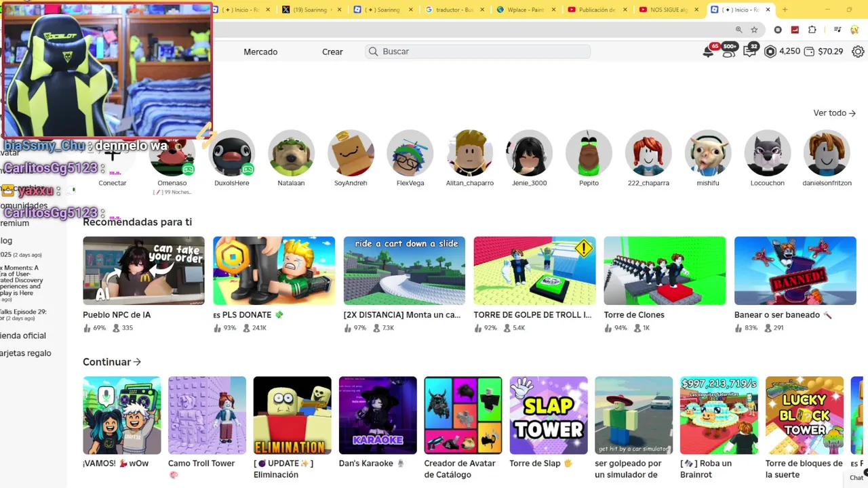
Task: Open 222_chaparra's friend avatar
Action: point(648,154)
